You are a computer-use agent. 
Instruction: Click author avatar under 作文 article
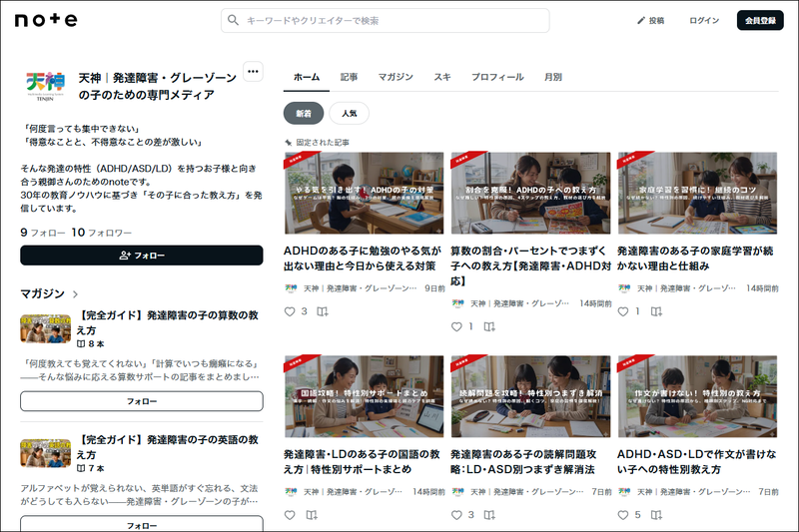624,492
